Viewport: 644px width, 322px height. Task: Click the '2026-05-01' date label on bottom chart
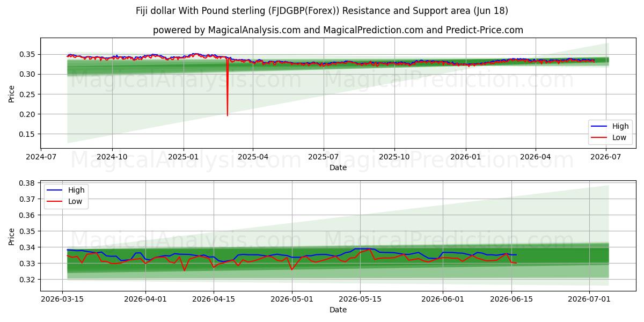[x=292, y=299]
